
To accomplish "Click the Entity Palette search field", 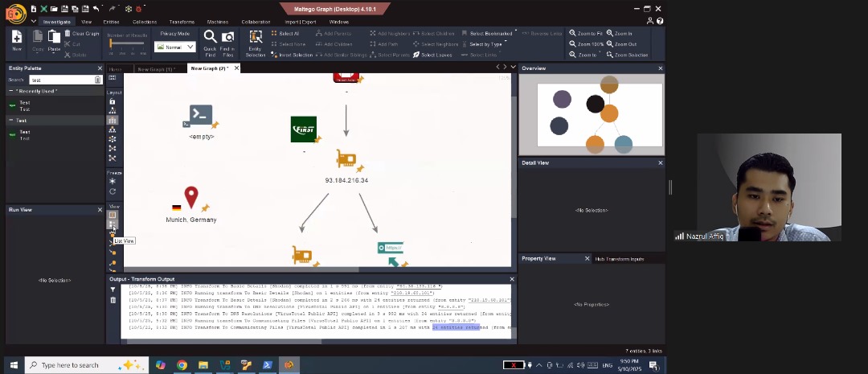I will (61, 80).
